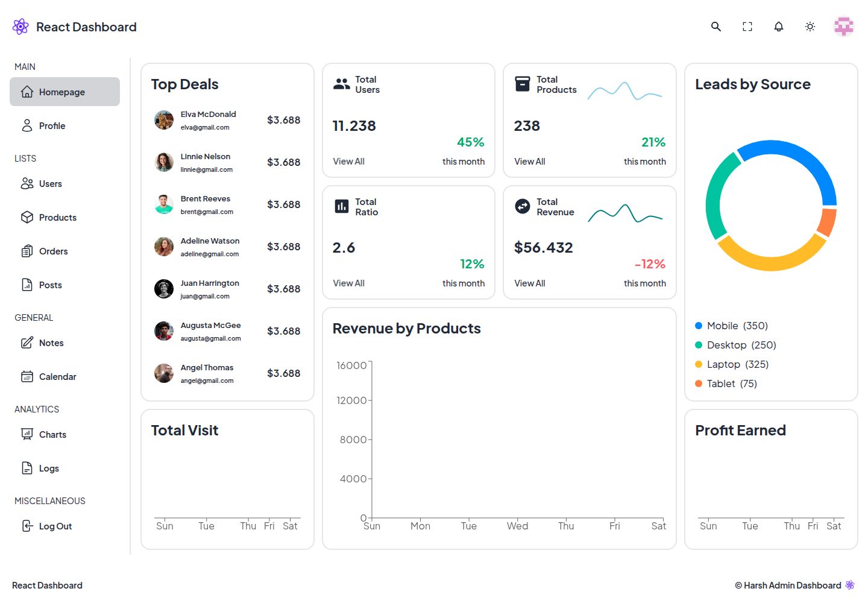Click Augusta McGee name text

(x=210, y=325)
